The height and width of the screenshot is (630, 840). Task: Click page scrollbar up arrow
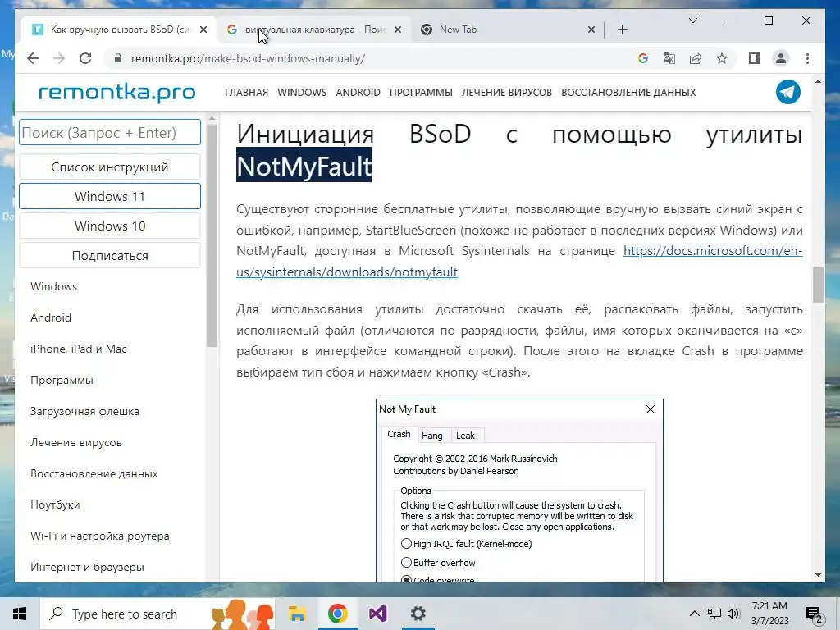818,82
